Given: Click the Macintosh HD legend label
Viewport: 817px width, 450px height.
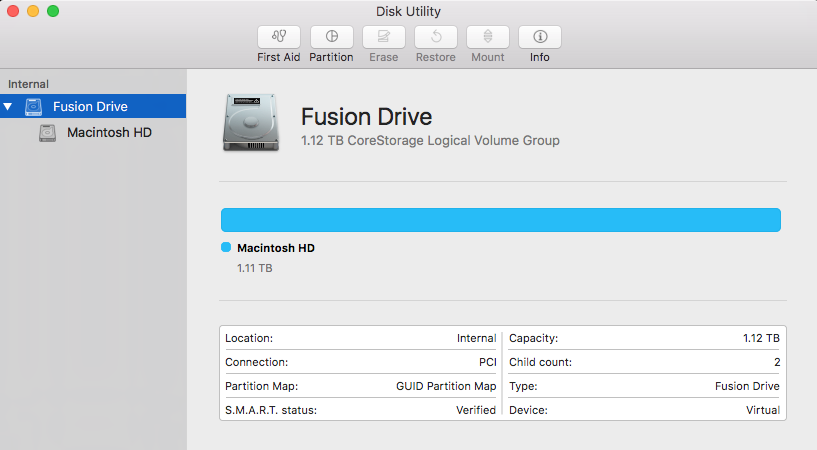Looking at the screenshot, I should point(276,248).
